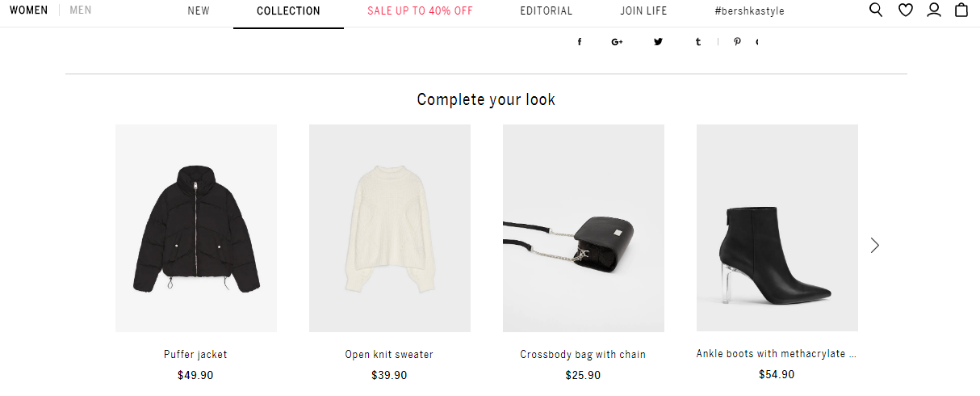Open the JOIN LIFE page
Image resolution: width=980 pixels, height=396 pixels.
tap(643, 11)
